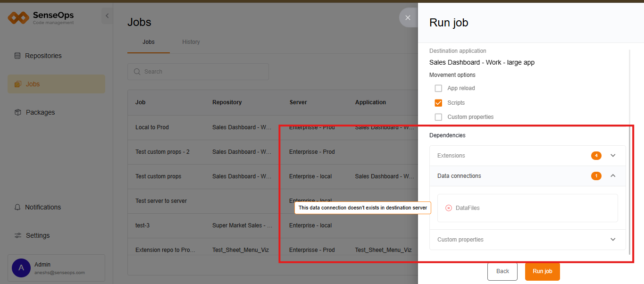
Task: Click the Admin avatar circle
Action: pyautogui.click(x=21, y=268)
